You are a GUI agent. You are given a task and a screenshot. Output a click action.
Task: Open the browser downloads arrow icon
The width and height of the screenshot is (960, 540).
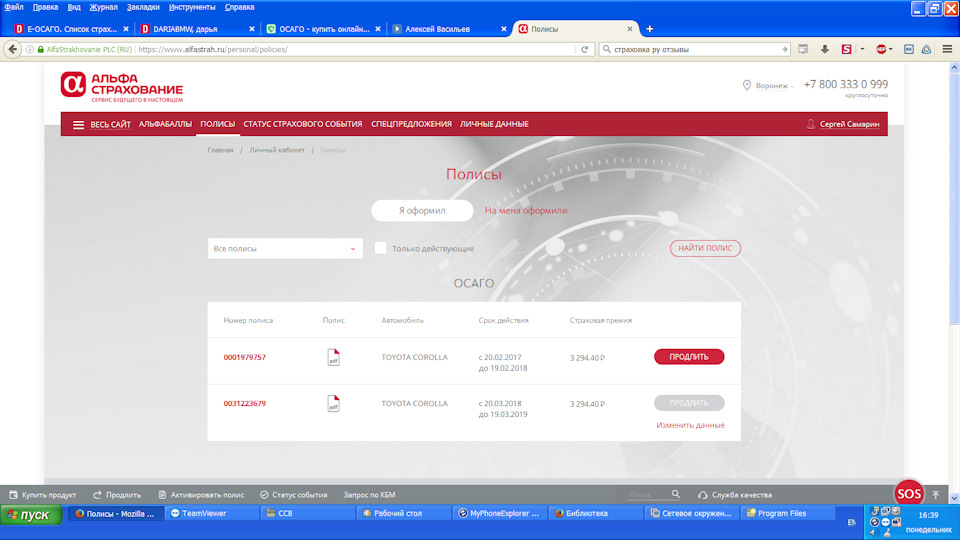click(825, 49)
